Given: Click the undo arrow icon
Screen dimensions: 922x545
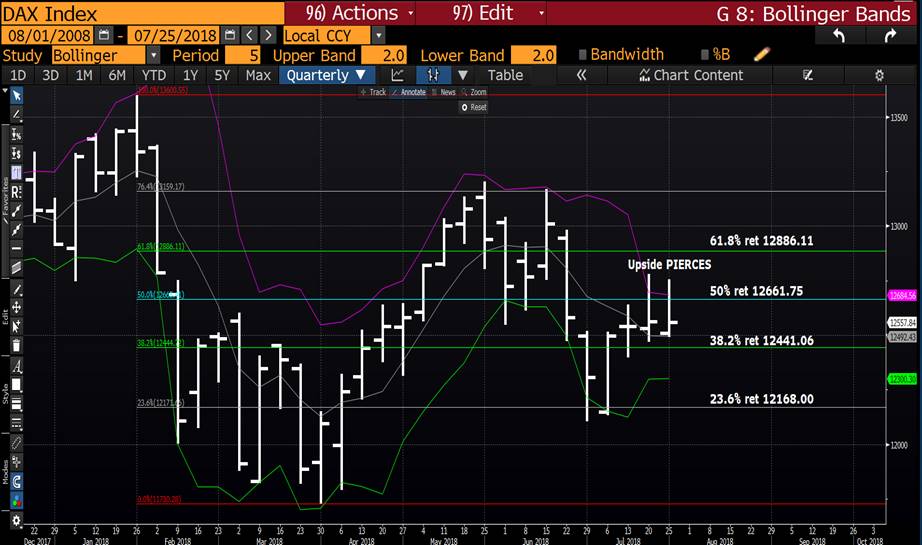Looking at the screenshot, I should pyautogui.click(x=839, y=36).
